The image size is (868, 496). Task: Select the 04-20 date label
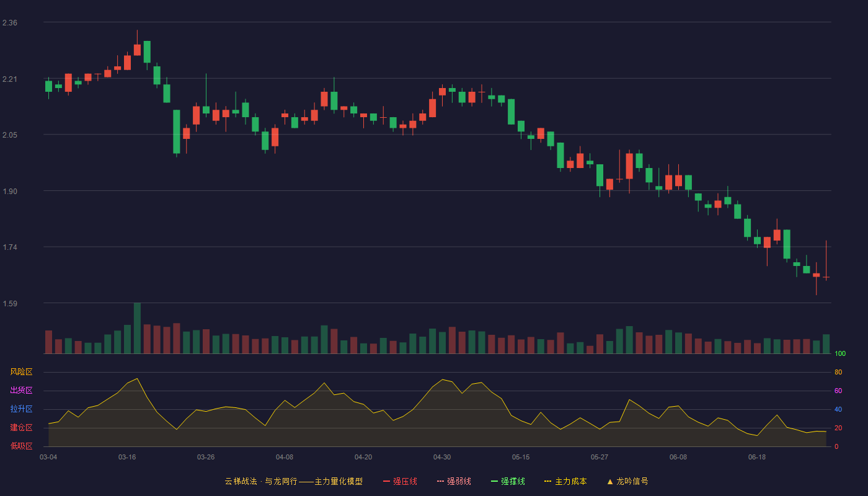(x=363, y=457)
